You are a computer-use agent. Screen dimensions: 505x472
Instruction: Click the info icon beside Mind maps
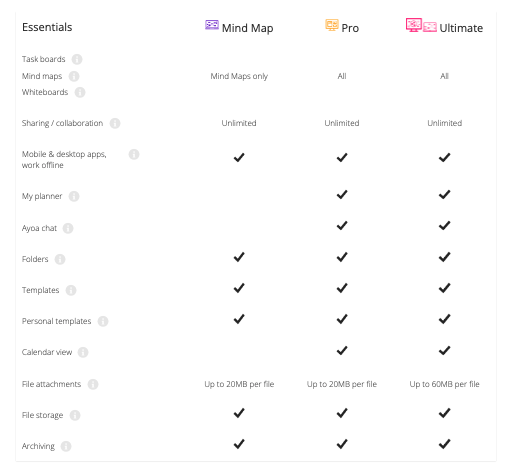(74, 76)
